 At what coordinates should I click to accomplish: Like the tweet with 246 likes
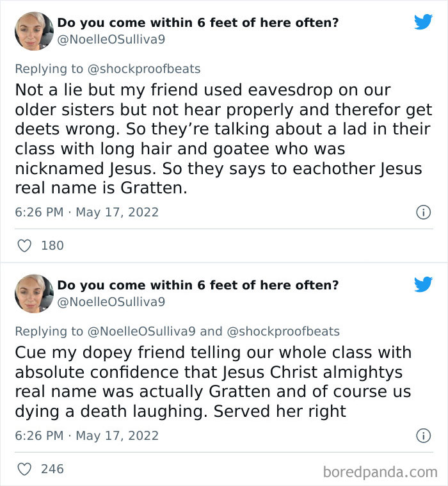click(24, 469)
